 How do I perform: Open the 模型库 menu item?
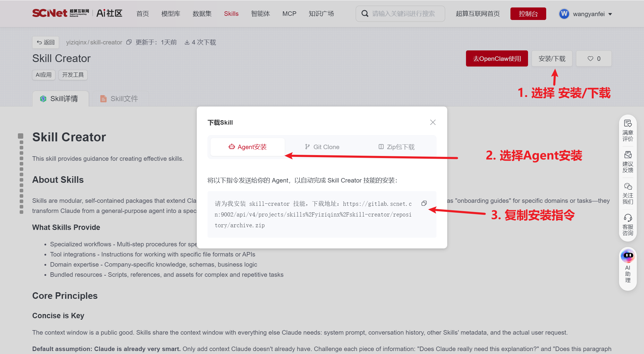pos(171,14)
